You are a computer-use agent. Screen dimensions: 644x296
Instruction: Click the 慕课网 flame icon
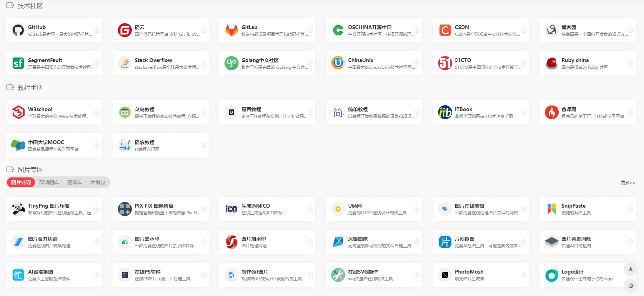[552, 113]
